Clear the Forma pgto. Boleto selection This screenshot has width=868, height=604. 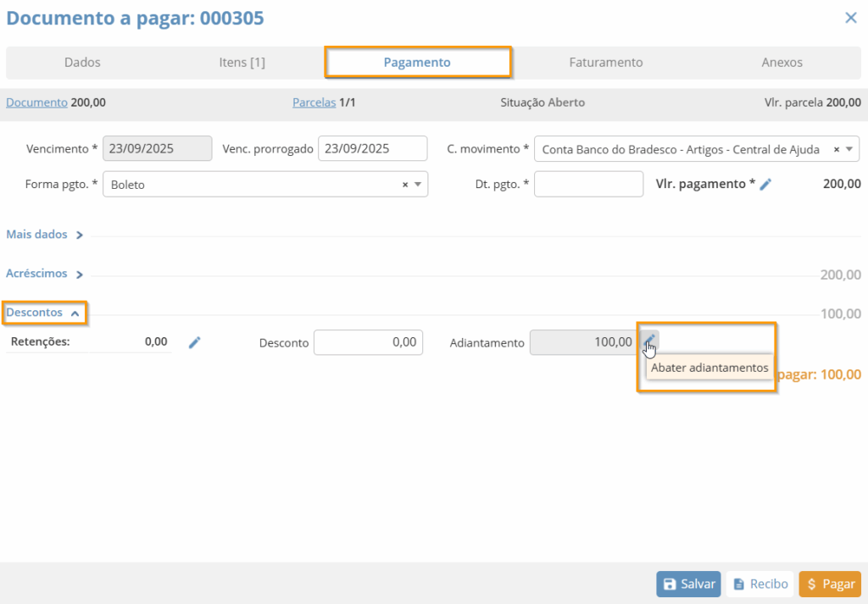pos(405,184)
